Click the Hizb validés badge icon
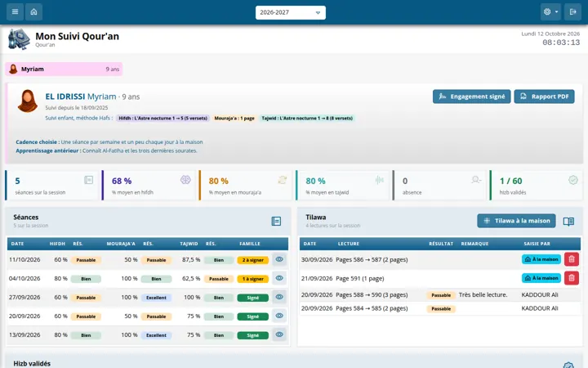588x368 pixels. coord(568,365)
